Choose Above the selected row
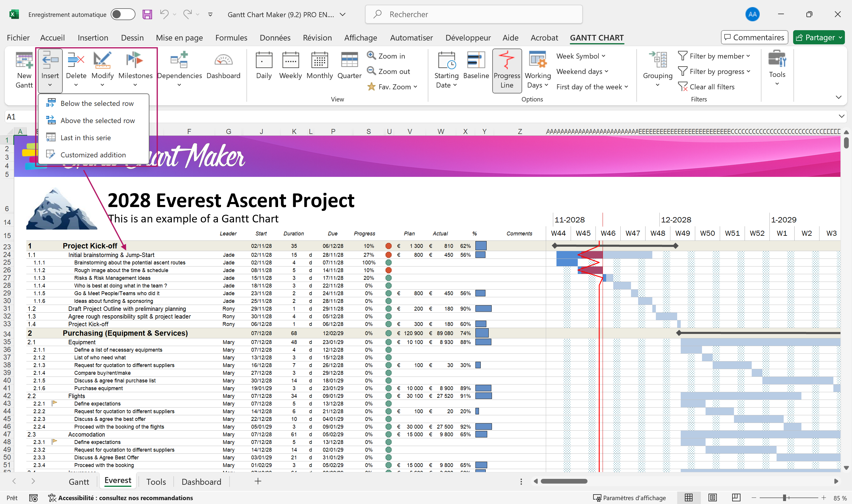The width and height of the screenshot is (852, 504). (97, 121)
